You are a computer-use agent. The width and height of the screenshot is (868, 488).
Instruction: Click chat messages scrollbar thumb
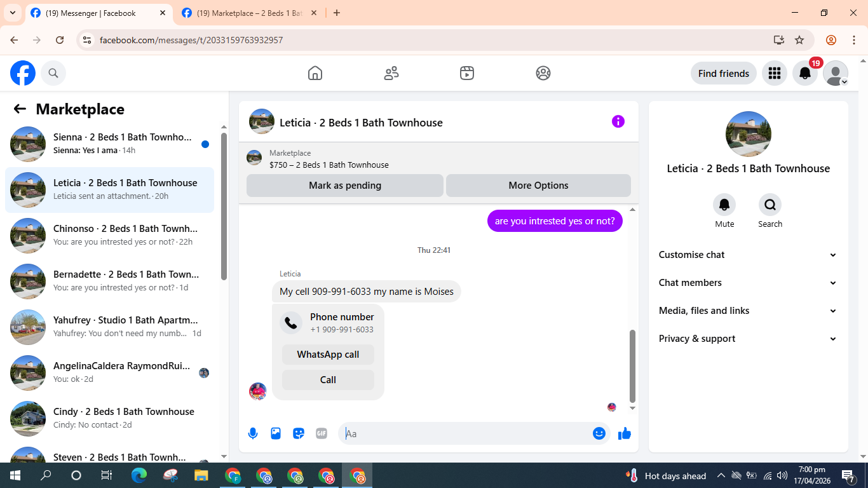(632, 366)
